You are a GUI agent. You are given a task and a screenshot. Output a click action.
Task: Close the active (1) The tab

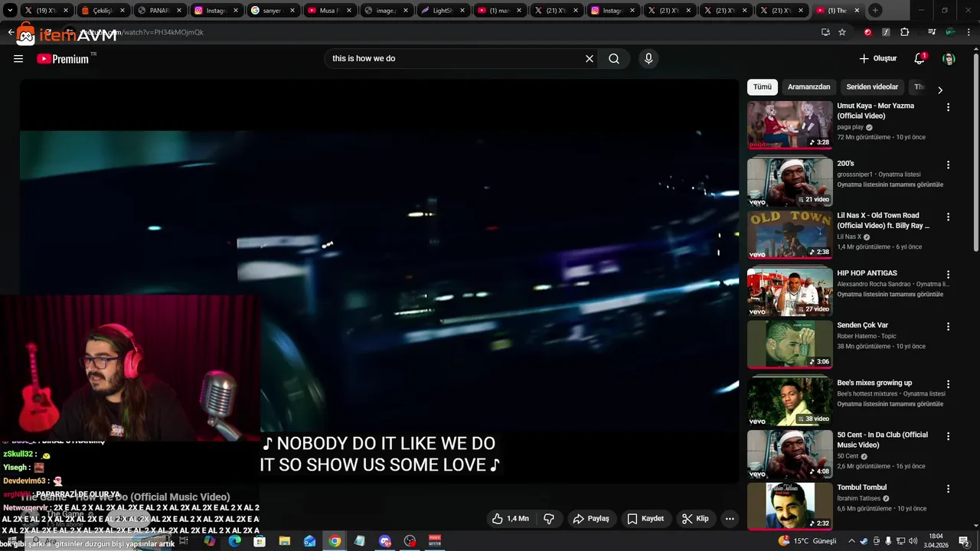(x=857, y=11)
